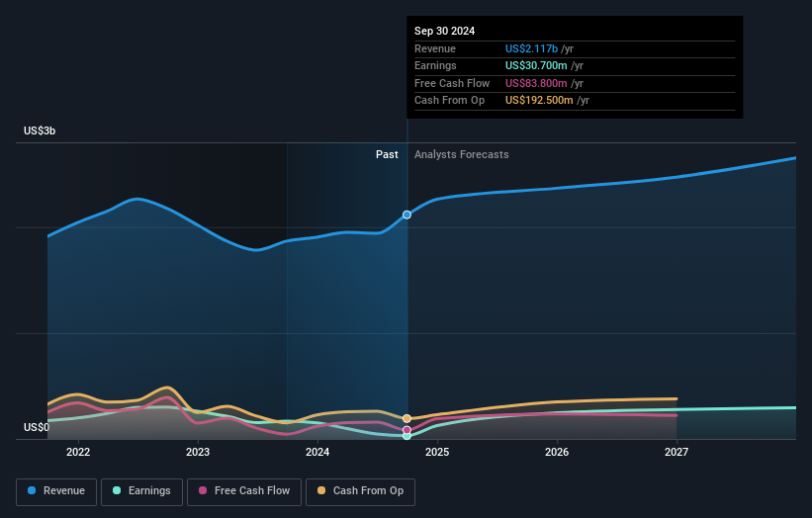This screenshot has width=812, height=518.
Task: Click the 'Revenue' row label in tooltip
Action: click(435, 48)
